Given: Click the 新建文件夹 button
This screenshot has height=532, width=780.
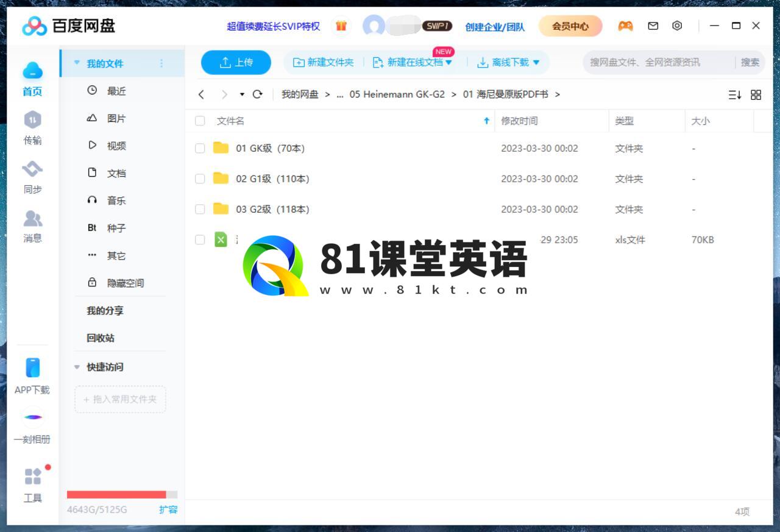Looking at the screenshot, I should coord(323,62).
